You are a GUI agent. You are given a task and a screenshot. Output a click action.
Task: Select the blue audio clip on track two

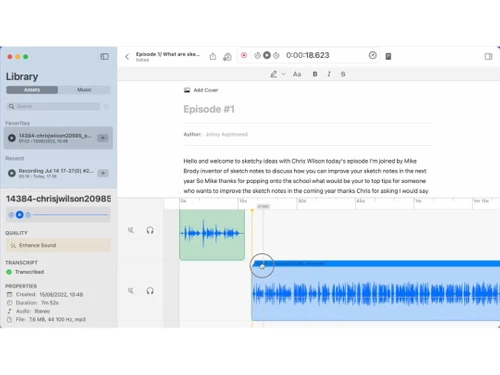point(376,291)
